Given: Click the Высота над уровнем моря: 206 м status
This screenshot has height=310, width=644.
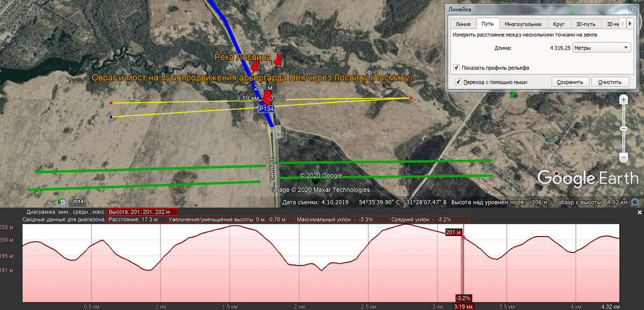Looking at the screenshot, I should tap(499, 202).
